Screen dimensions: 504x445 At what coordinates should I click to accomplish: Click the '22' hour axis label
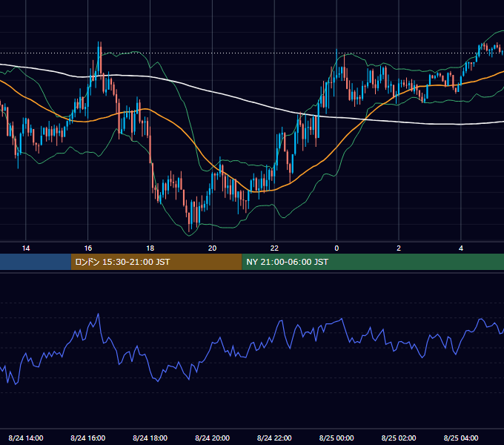coord(274,248)
